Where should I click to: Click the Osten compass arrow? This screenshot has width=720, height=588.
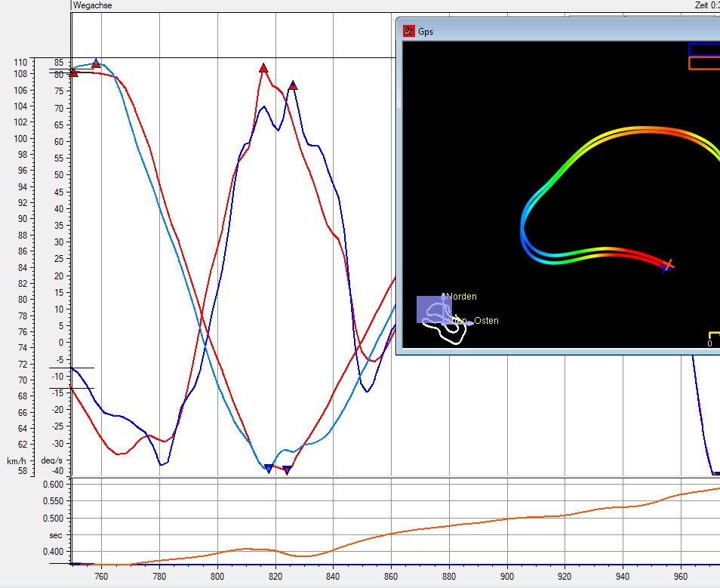pyautogui.click(x=469, y=323)
